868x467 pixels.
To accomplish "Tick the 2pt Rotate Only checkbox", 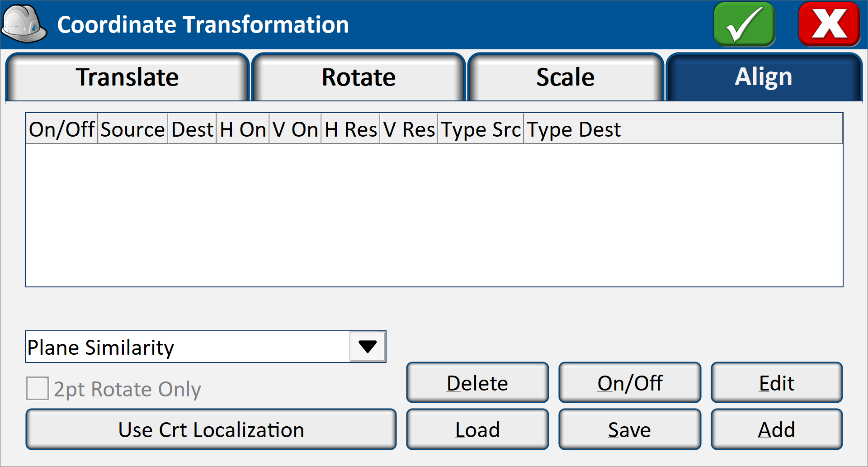I will [x=38, y=389].
